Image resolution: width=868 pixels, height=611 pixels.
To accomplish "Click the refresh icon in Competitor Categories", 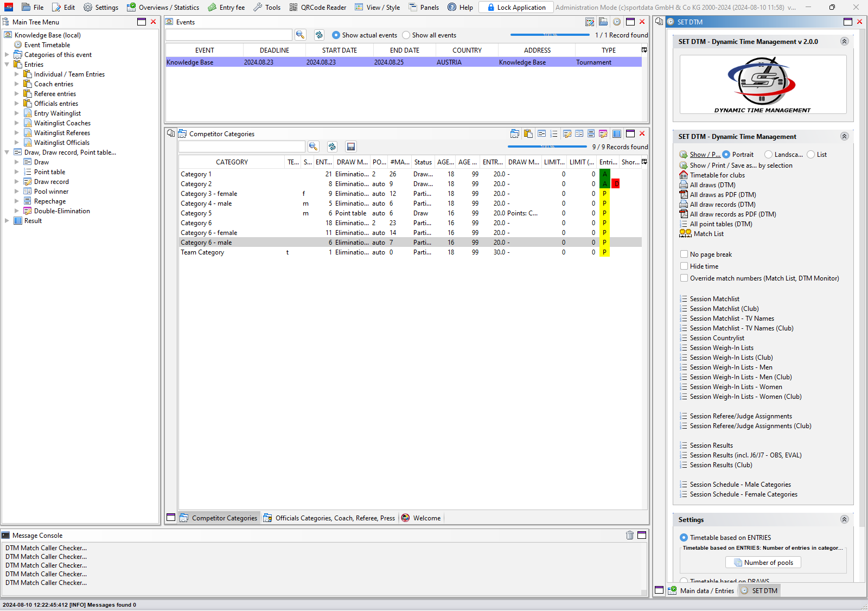I will (332, 147).
